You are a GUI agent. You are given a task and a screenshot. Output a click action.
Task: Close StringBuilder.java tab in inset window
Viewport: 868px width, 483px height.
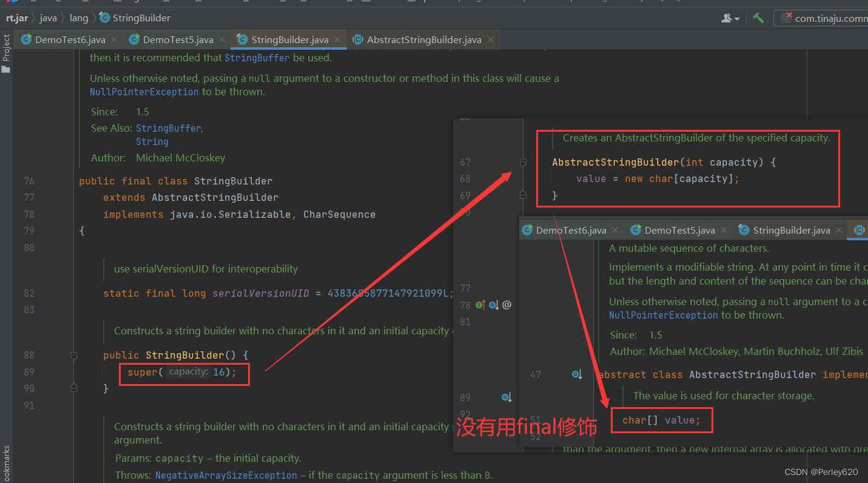tap(839, 231)
